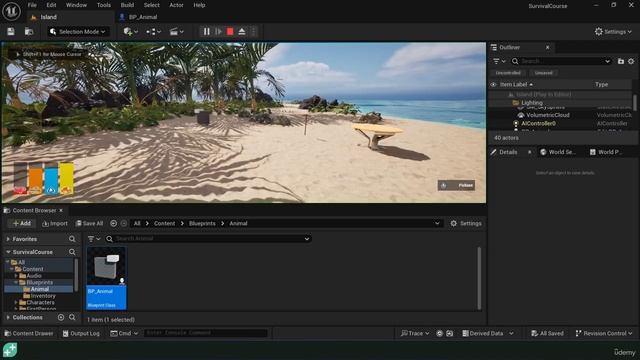Image resolution: width=640 pixels, height=360 pixels.
Task: Toggle the Uncontrolled filter in Outliner
Action: coord(508,73)
